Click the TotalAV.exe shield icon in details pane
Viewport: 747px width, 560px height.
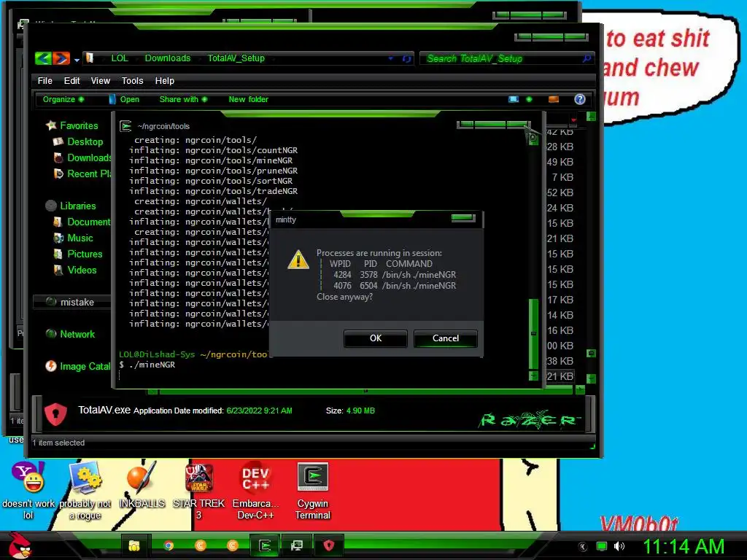[55, 413]
